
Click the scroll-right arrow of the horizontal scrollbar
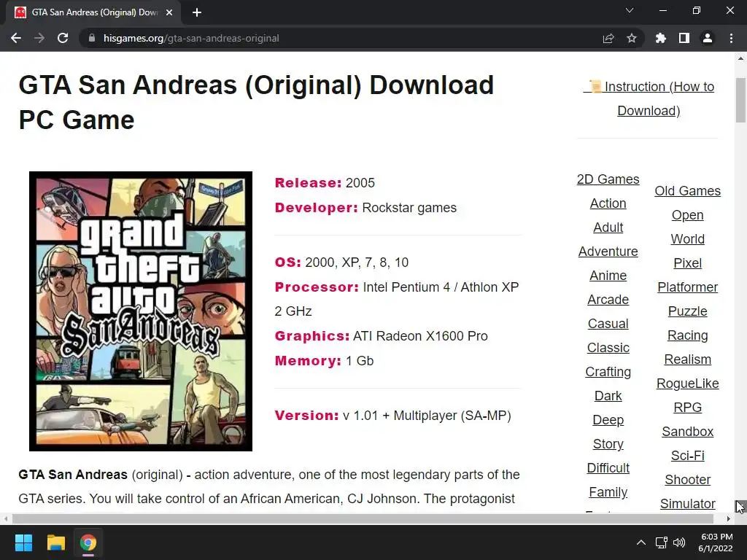pyautogui.click(x=729, y=518)
